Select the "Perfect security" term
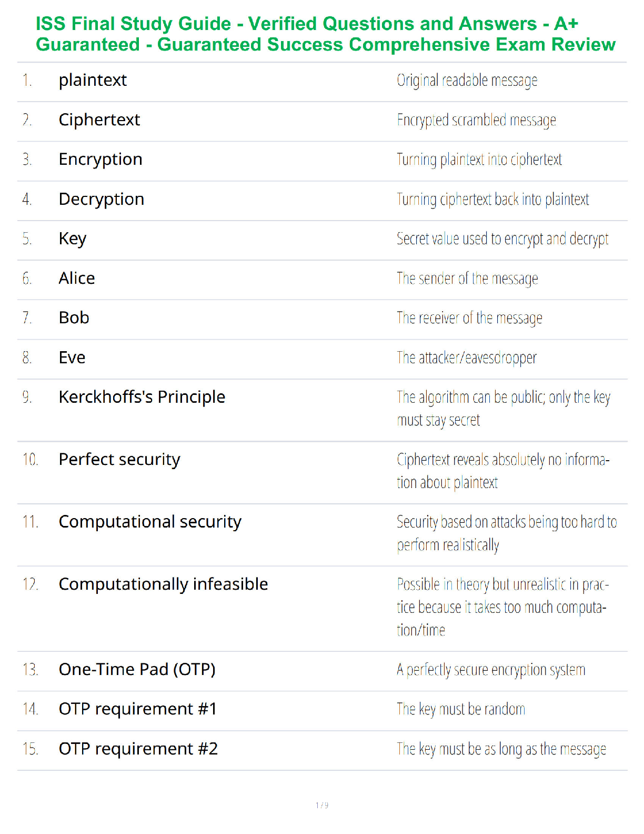 (x=119, y=460)
